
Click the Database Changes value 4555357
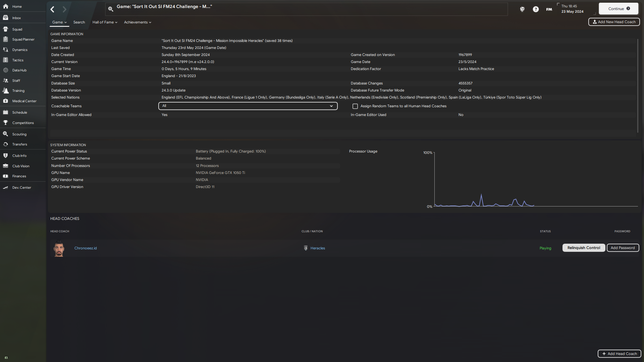pyautogui.click(x=465, y=83)
